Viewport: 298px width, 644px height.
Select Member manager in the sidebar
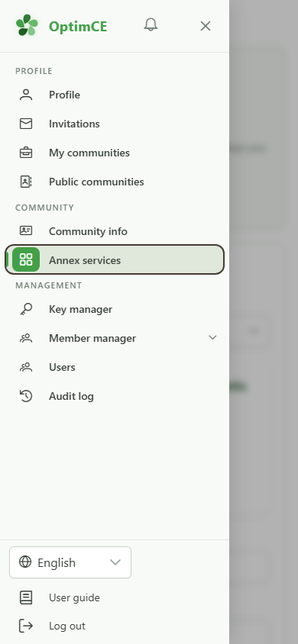click(x=115, y=339)
